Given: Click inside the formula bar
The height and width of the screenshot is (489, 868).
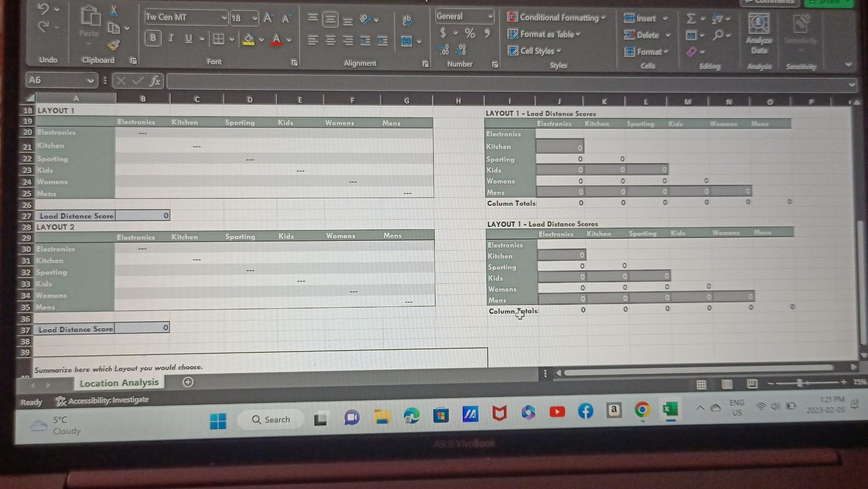Looking at the screenshot, I should tap(407, 83).
